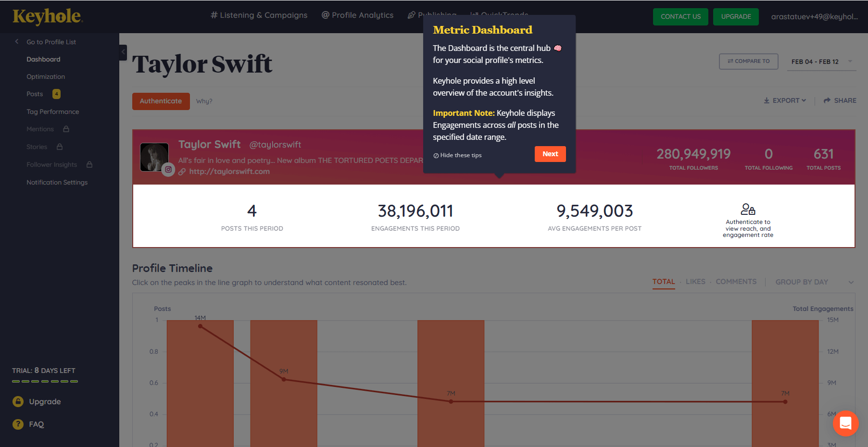Click the link icon beside taylorswift.com

tap(182, 172)
